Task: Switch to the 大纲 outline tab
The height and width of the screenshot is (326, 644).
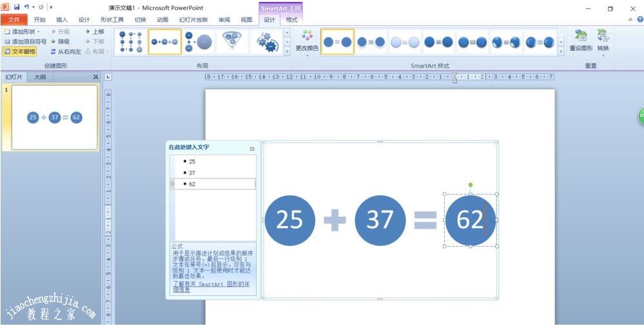Action: pyautogui.click(x=40, y=77)
